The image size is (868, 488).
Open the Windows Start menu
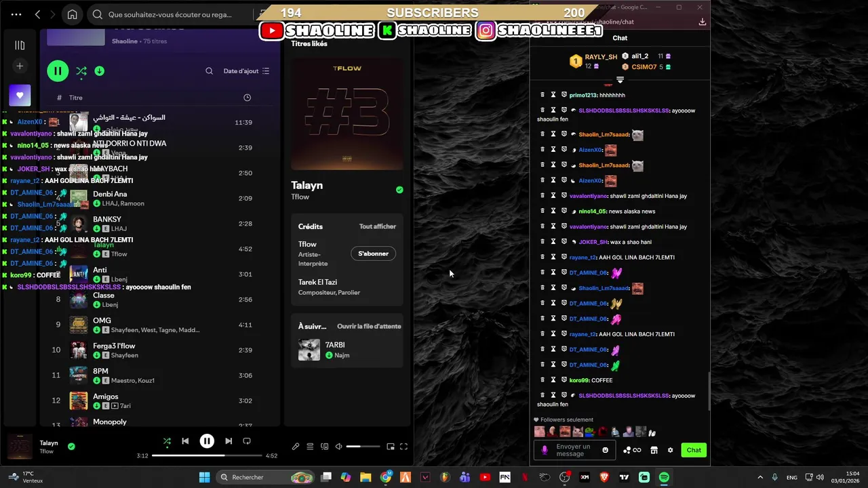204,477
